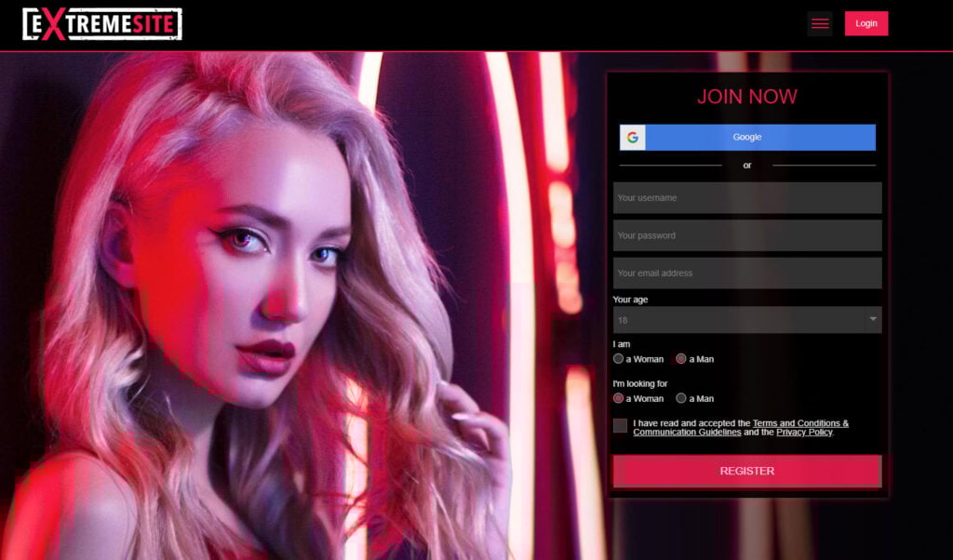Click into the 'Your password' field

tap(746, 235)
